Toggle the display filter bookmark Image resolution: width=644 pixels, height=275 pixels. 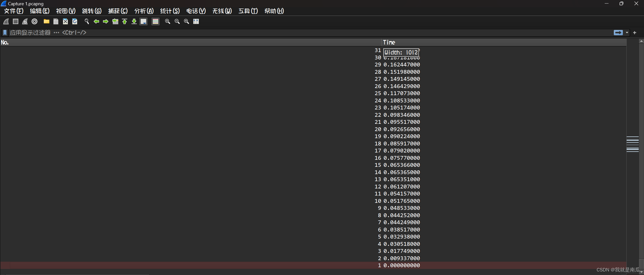tap(5, 32)
